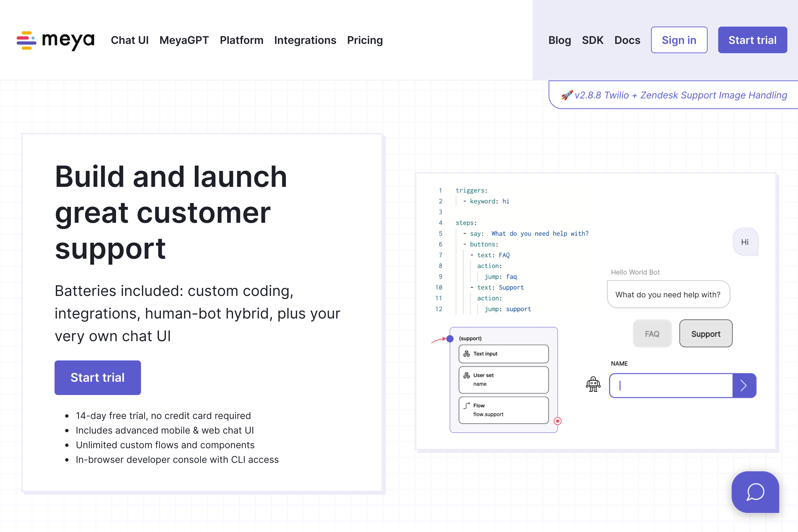Click the Support chat quick reply button
This screenshot has height=532, width=798.
pos(705,334)
